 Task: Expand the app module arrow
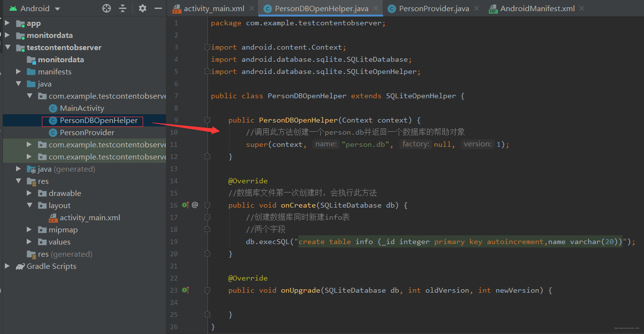tap(7, 23)
